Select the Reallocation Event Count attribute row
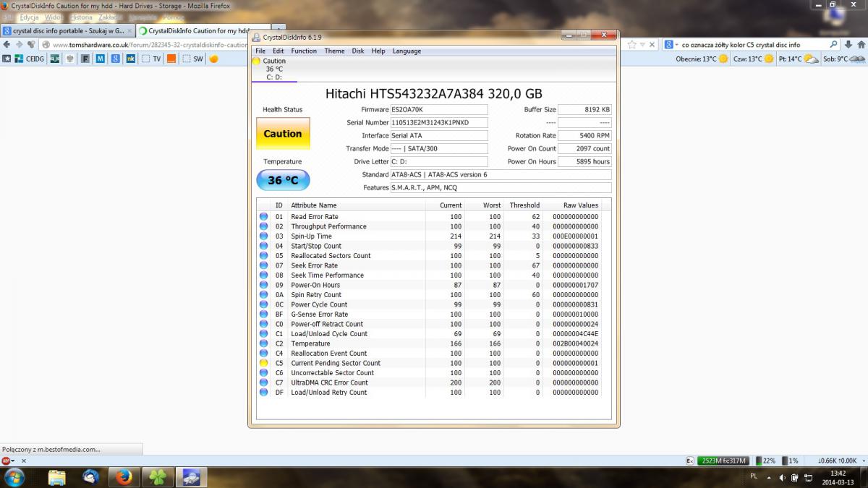868x488 pixels. click(430, 354)
